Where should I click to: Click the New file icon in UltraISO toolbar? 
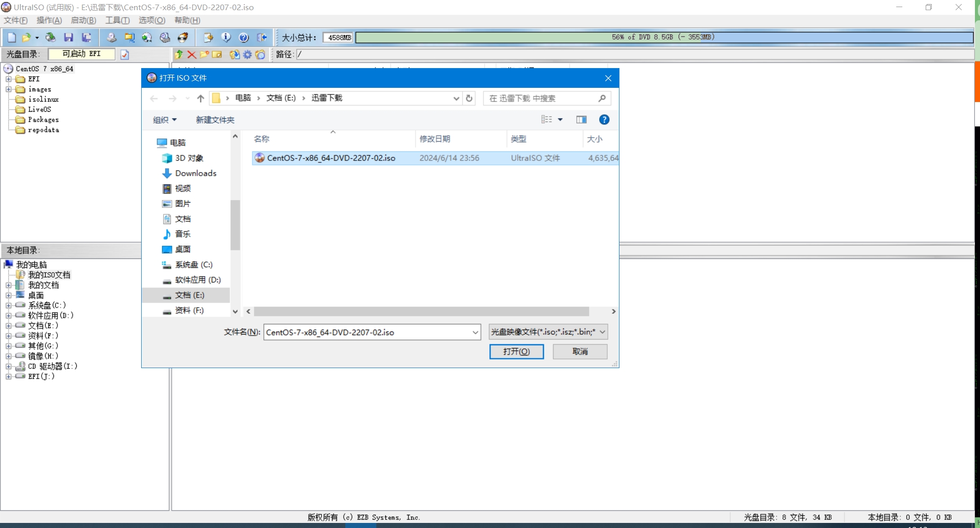click(x=12, y=38)
